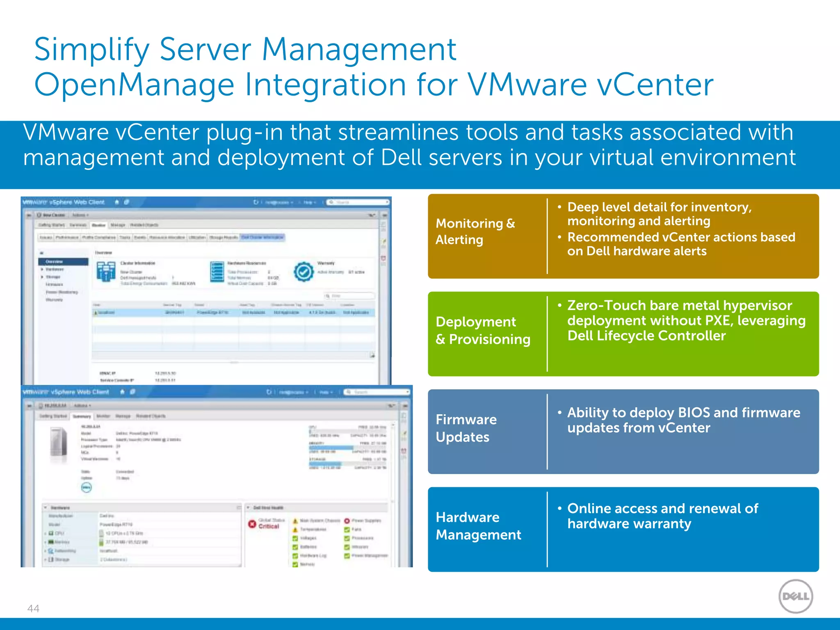Click host storage usage bar

click(x=347, y=463)
